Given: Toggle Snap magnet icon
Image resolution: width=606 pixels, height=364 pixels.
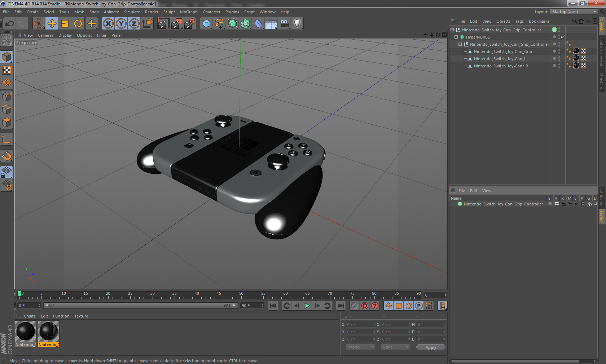Looking at the screenshot, I should [x=6, y=156].
